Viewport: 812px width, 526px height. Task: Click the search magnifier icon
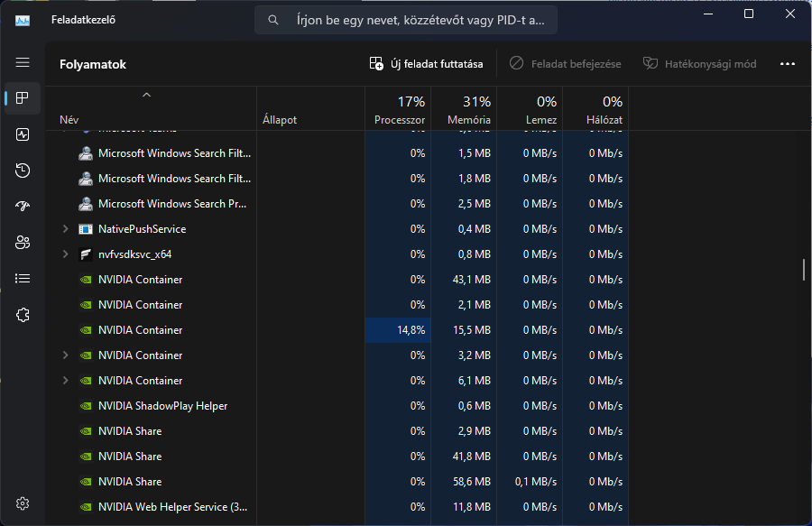(x=273, y=20)
